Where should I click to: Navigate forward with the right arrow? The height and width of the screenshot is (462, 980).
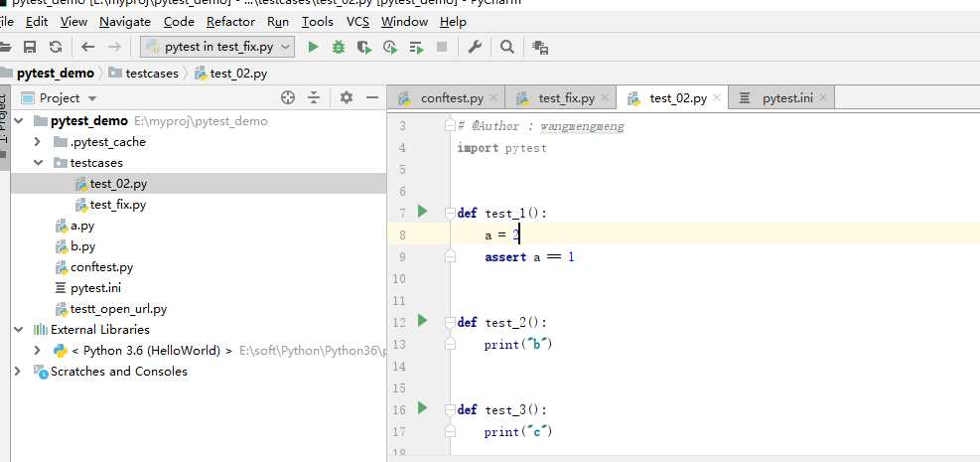(x=114, y=47)
